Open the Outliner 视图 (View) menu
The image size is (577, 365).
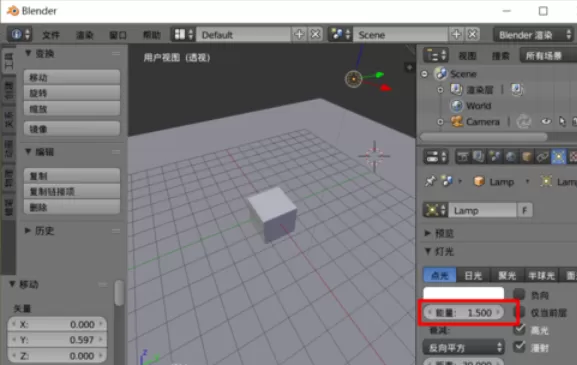tap(467, 56)
